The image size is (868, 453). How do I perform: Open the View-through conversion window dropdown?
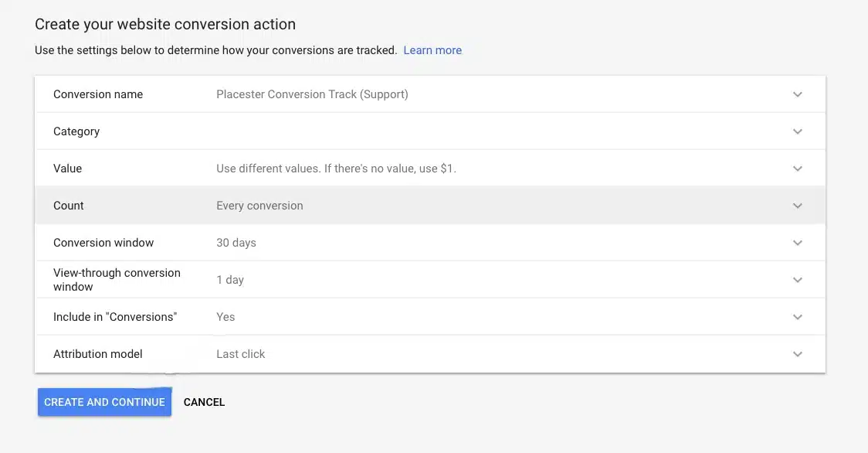pos(798,279)
